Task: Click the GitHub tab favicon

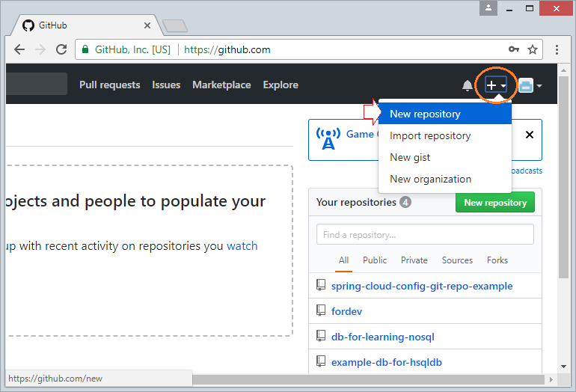Action: tap(28, 25)
